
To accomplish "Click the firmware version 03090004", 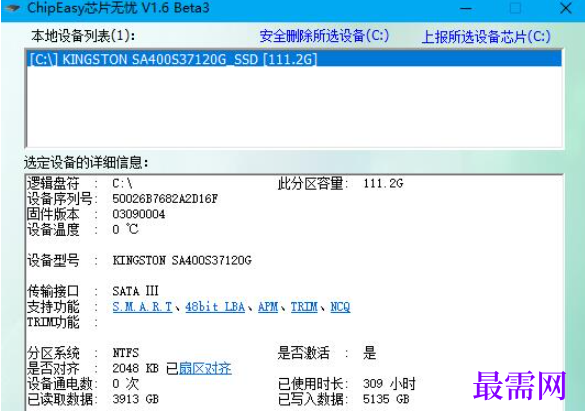I will pyautogui.click(x=139, y=214).
